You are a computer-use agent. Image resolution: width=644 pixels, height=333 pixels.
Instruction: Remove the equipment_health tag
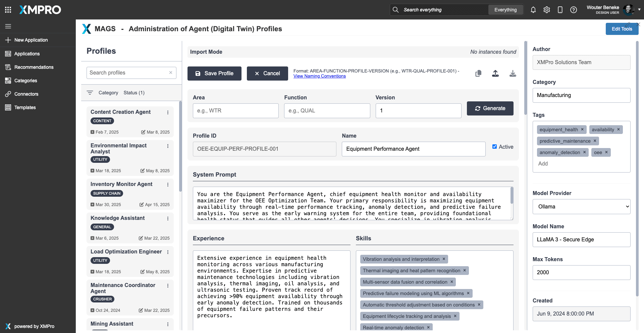click(582, 130)
